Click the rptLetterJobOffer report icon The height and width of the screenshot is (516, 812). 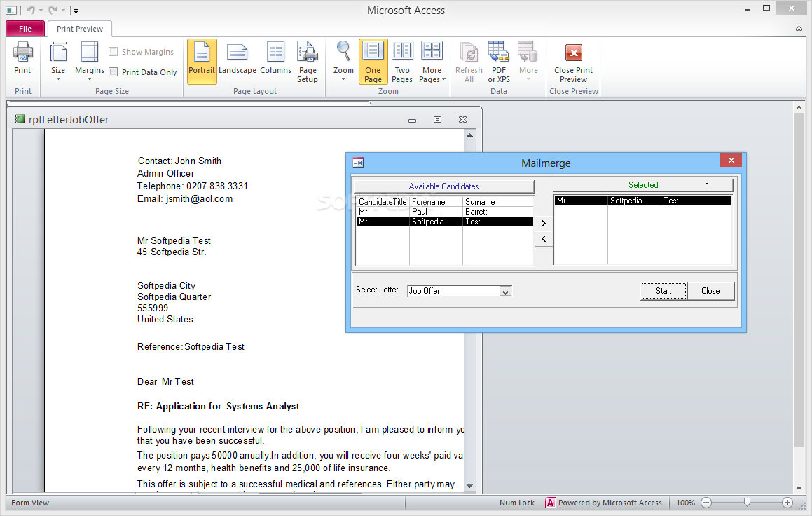coord(20,119)
